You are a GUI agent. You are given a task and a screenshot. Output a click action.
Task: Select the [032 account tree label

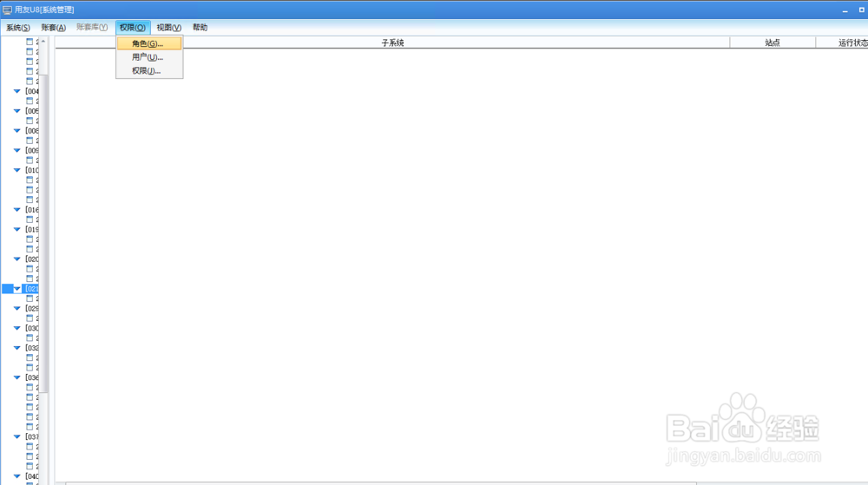pyautogui.click(x=32, y=348)
